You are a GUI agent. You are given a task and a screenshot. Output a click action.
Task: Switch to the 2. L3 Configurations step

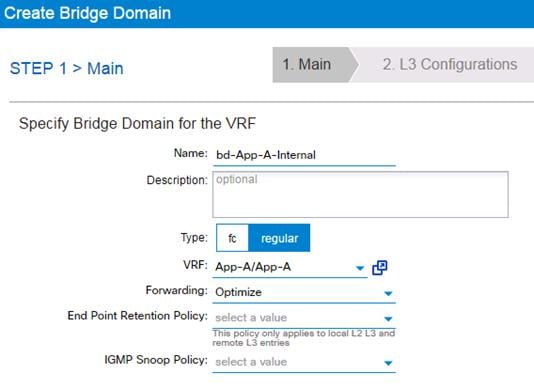tap(450, 65)
